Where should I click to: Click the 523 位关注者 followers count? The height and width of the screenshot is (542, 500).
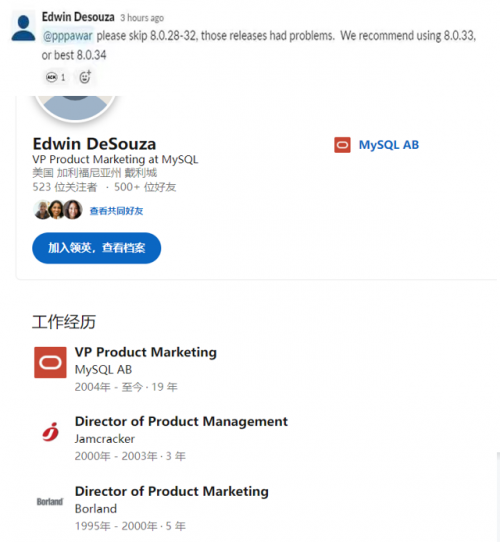point(65,187)
